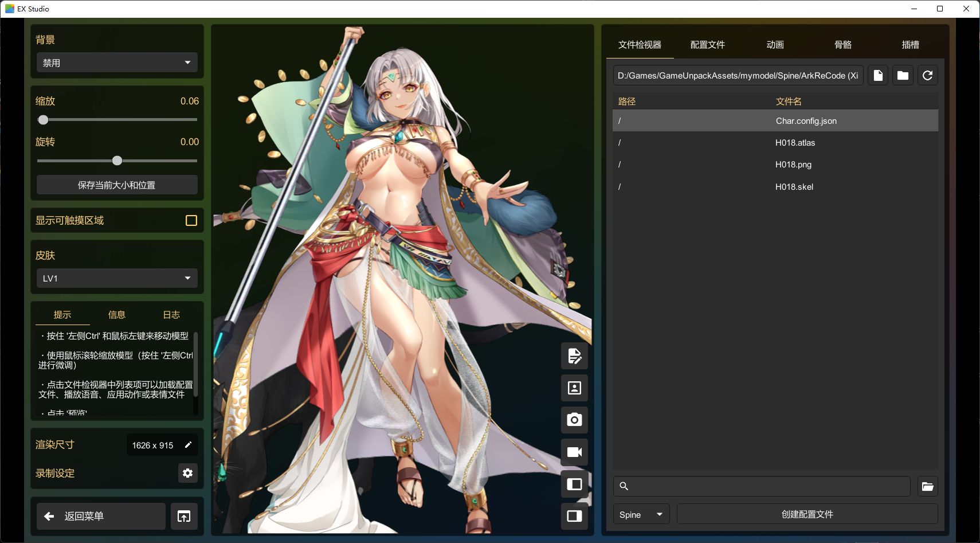
Task: Open the 骨骼 tab
Action: click(843, 45)
